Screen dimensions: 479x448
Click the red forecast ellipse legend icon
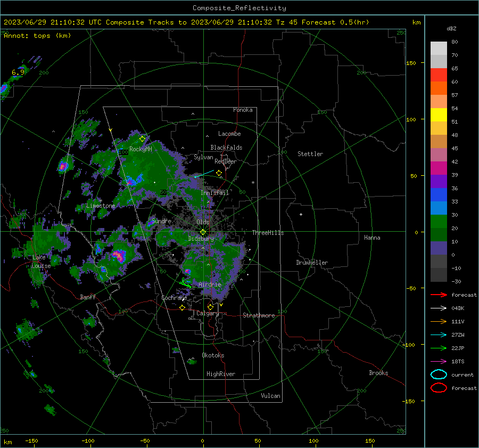439,388
